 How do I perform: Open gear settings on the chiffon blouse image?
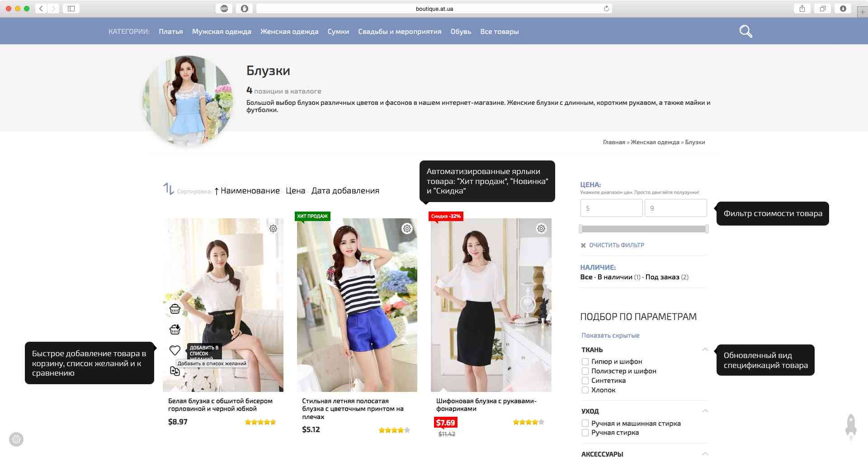(x=541, y=229)
